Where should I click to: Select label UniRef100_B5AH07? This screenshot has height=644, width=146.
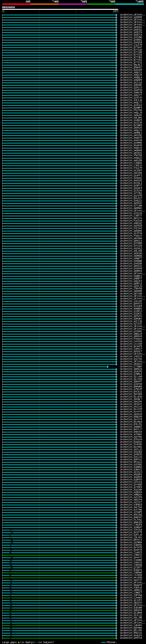click(131, 67)
